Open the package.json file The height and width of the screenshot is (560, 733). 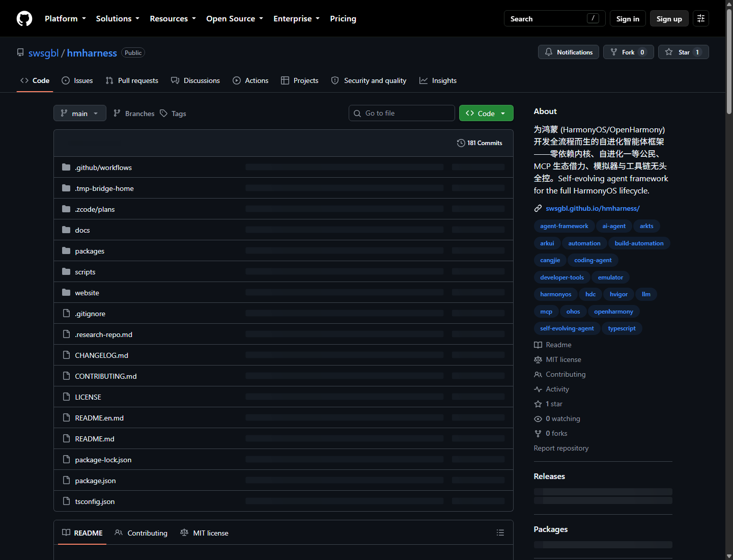95,481
